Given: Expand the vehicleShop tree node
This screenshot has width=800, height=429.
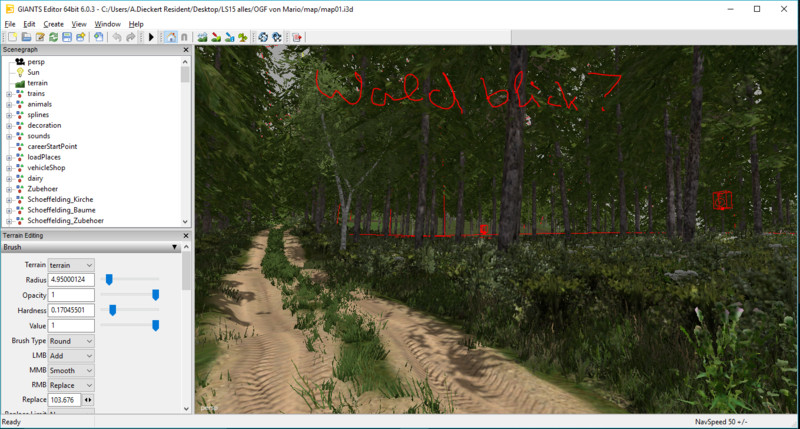Looking at the screenshot, I should [8, 168].
